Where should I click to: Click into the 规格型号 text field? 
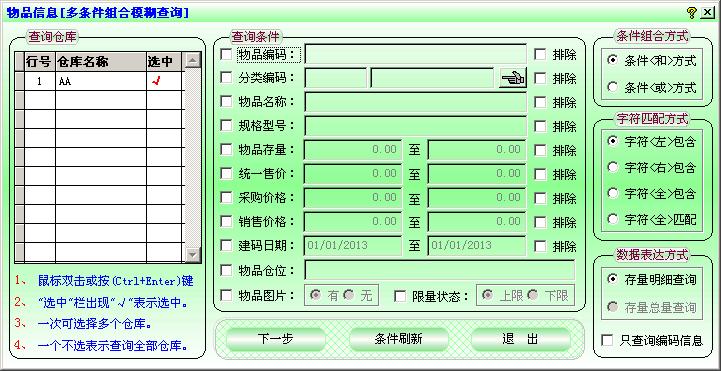tap(416, 126)
